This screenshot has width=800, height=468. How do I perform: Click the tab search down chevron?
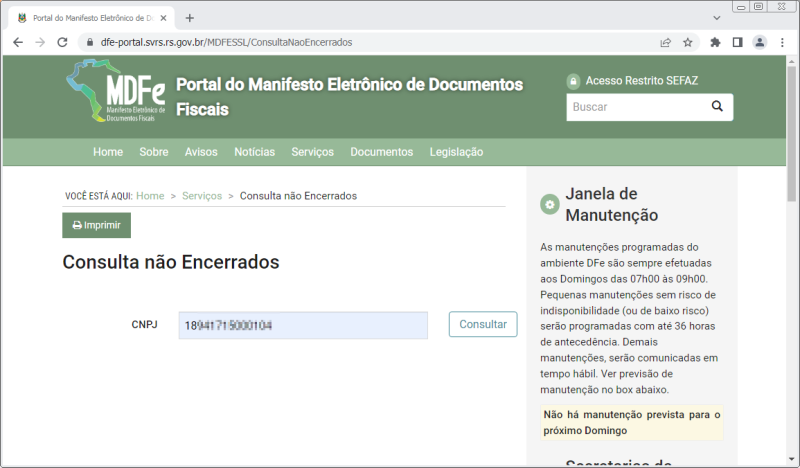[x=717, y=18]
